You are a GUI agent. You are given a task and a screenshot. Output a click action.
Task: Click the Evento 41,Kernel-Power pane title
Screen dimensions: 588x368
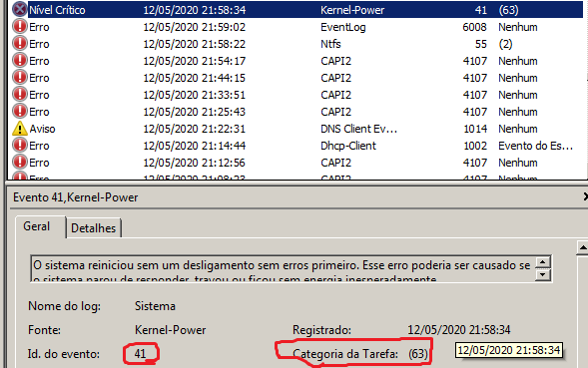[76, 197]
